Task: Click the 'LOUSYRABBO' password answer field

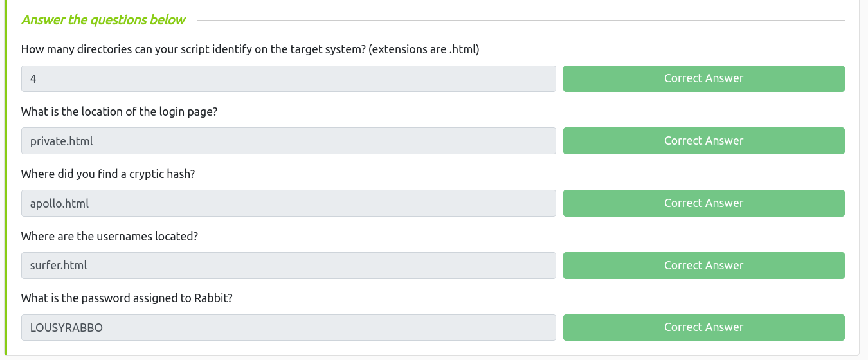Action: coord(288,327)
